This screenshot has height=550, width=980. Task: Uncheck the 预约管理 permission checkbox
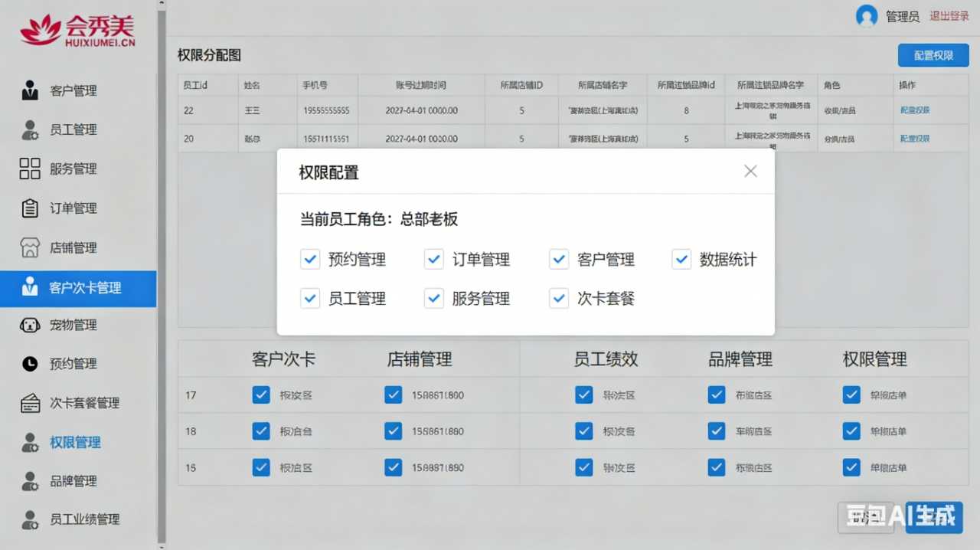[x=310, y=260]
